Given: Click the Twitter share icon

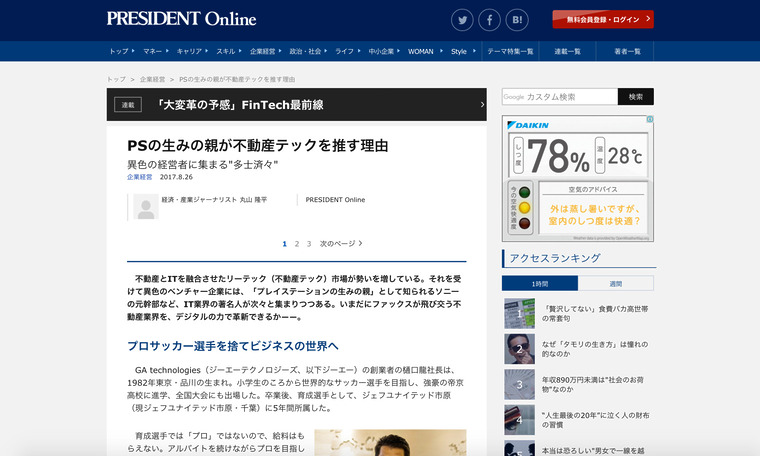Looking at the screenshot, I should point(462,20).
